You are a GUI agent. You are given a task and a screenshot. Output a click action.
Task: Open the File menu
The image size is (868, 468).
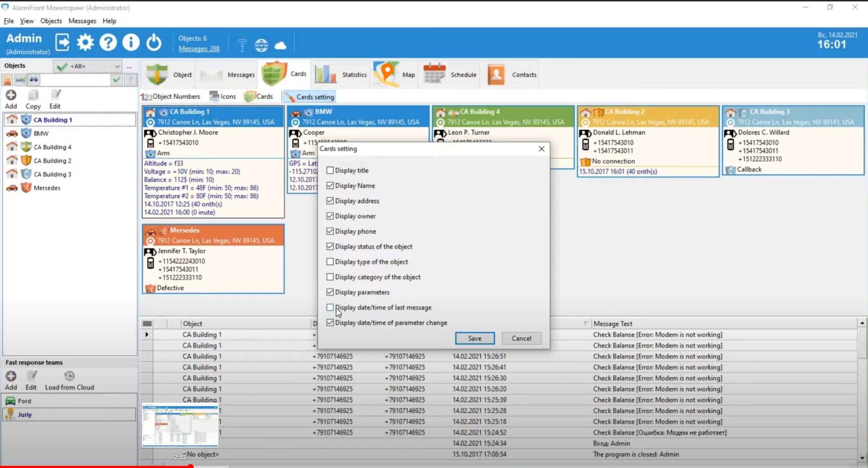(x=9, y=21)
